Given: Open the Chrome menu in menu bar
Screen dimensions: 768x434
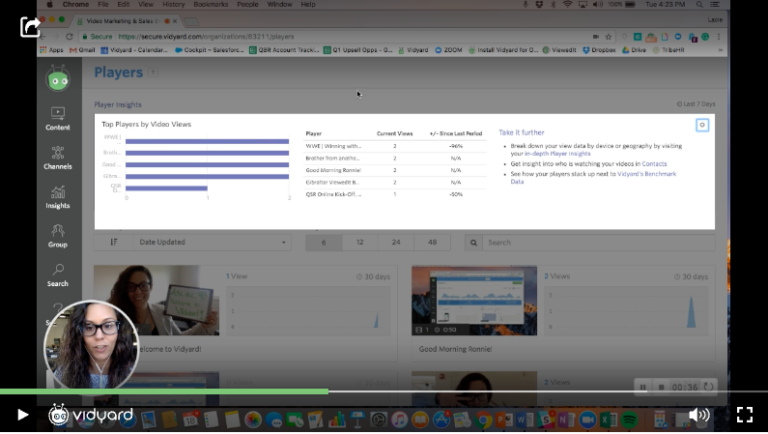Looking at the screenshot, I should click(x=76, y=4).
